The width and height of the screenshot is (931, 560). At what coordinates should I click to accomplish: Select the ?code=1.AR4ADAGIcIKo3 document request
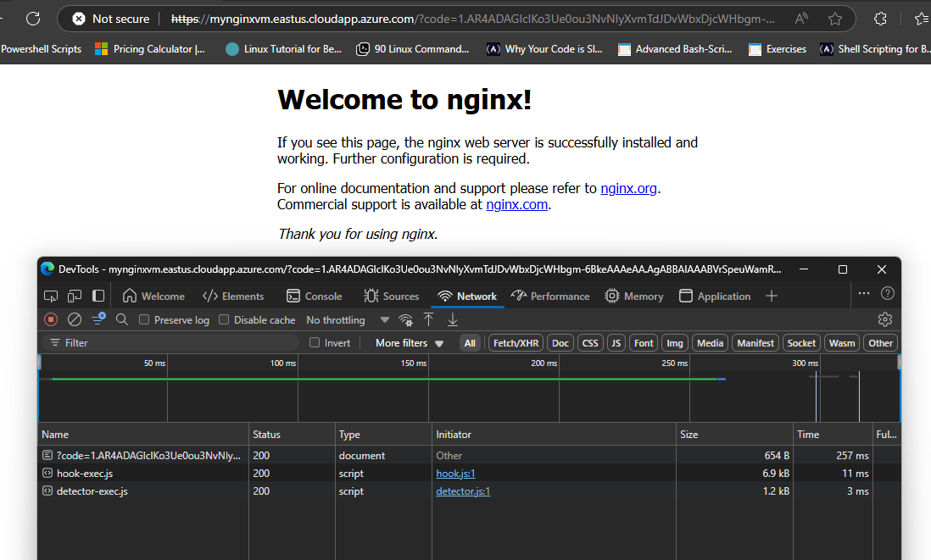[x=469, y=456]
